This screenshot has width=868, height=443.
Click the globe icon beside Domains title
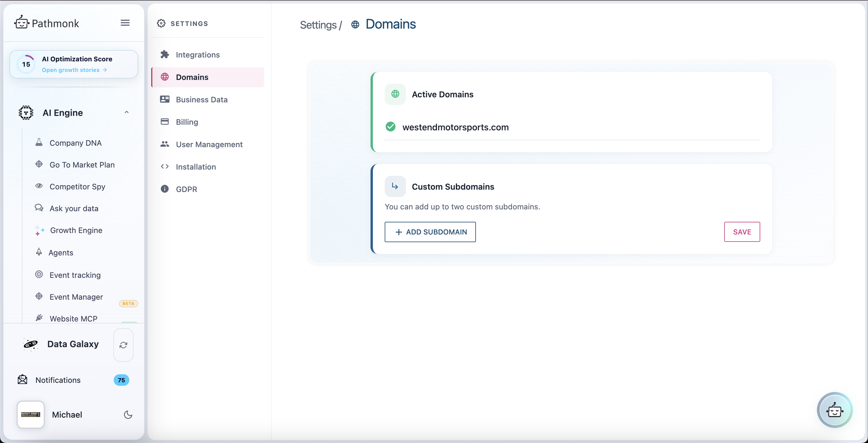tap(355, 24)
